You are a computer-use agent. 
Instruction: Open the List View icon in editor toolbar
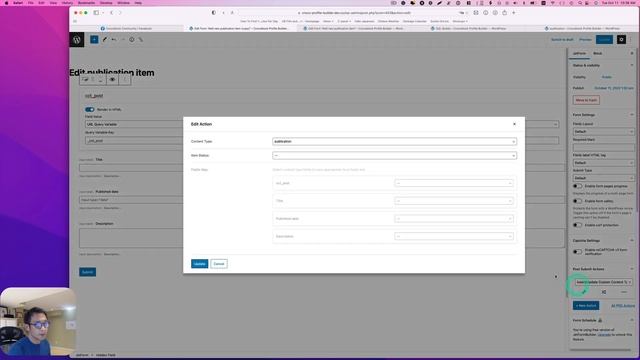pos(141,40)
